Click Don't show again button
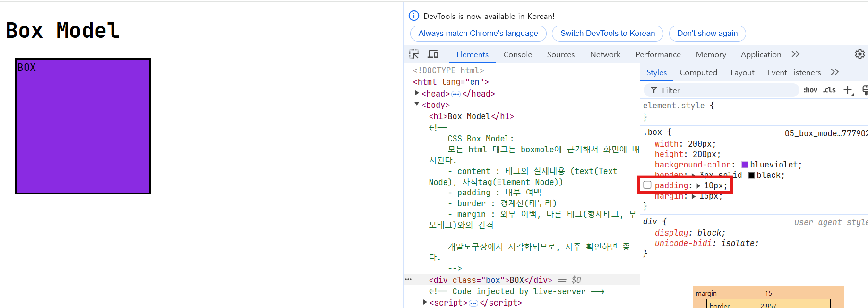This screenshot has height=308, width=868. pyautogui.click(x=707, y=33)
